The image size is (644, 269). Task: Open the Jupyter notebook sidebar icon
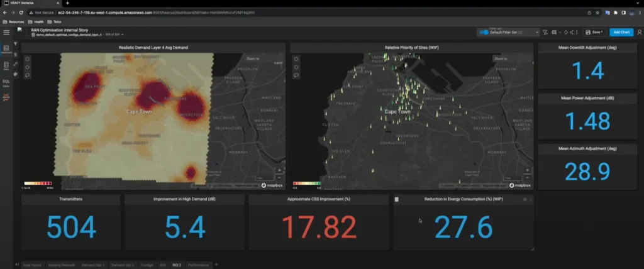tap(6, 98)
